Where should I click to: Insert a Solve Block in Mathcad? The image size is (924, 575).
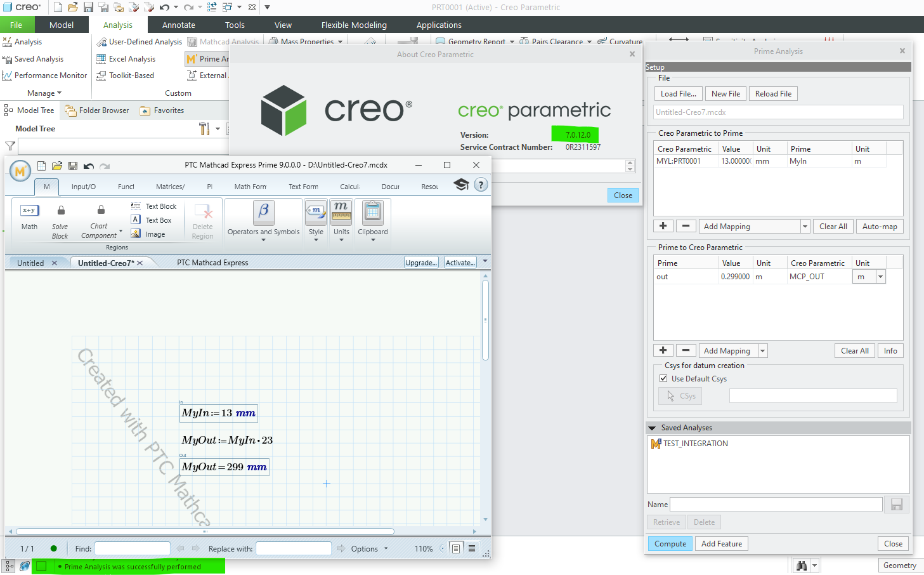[x=60, y=221]
